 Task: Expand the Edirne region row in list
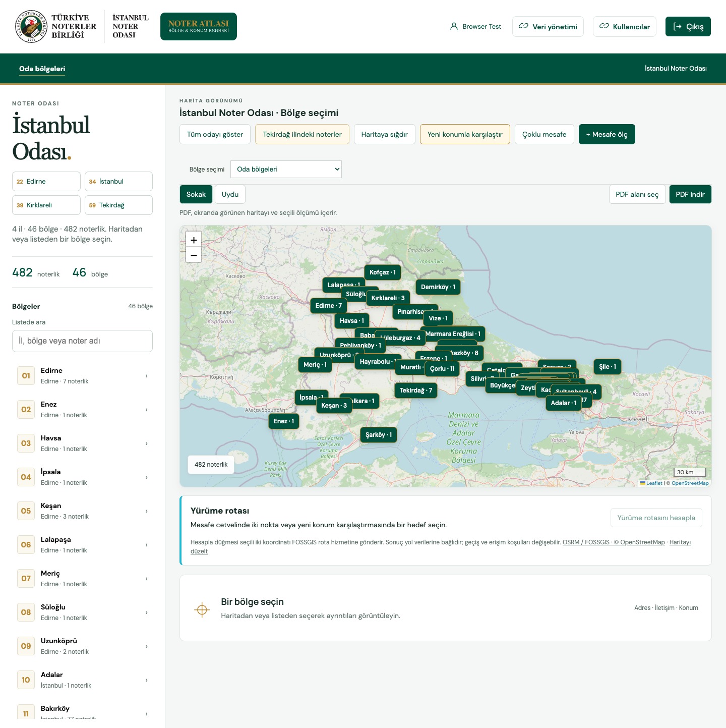pyautogui.click(x=83, y=376)
